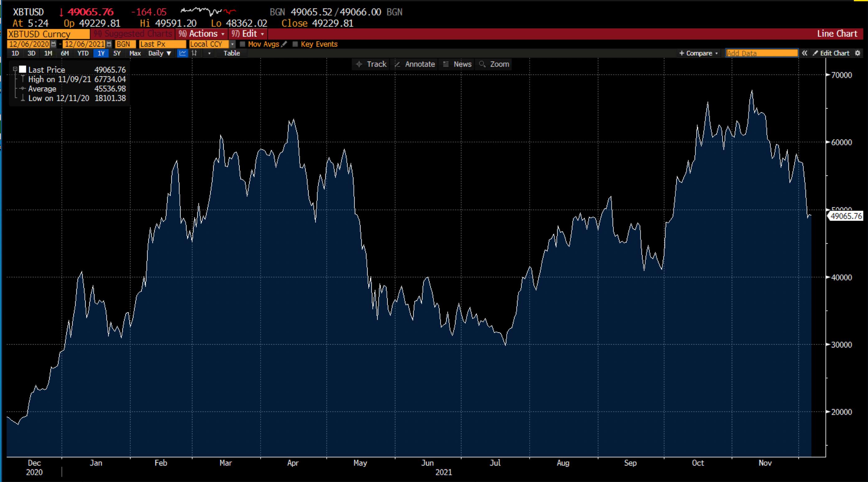Click the Table view button
Viewport: 868px width, 482px height.
pos(232,53)
